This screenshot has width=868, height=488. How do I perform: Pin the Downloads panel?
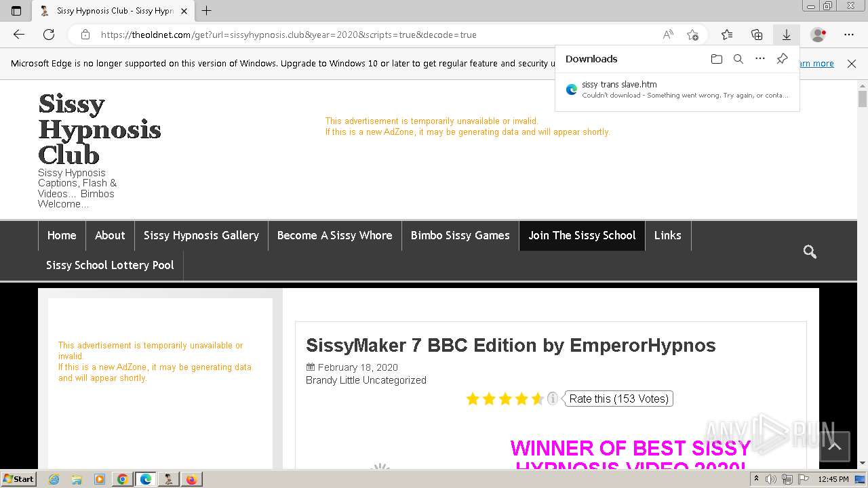782,59
